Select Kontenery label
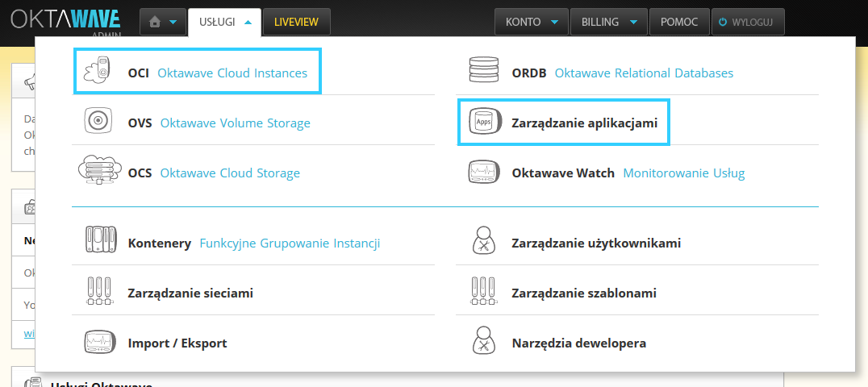The height and width of the screenshot is (387, 868). tap(160, 243)
